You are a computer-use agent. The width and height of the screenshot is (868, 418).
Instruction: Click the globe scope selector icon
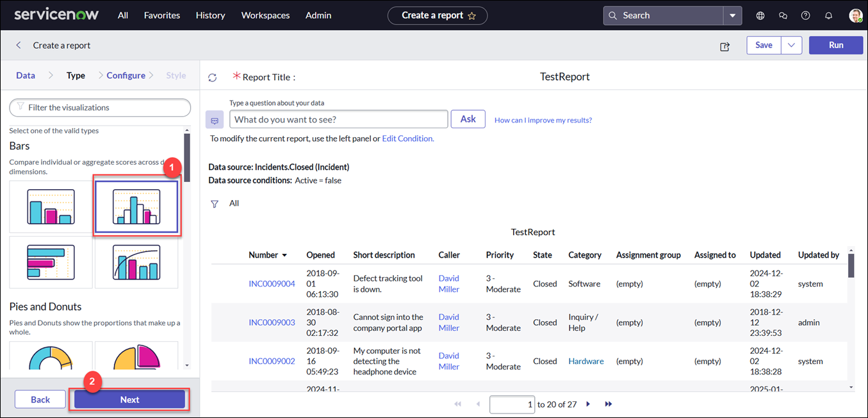(760, 15)
